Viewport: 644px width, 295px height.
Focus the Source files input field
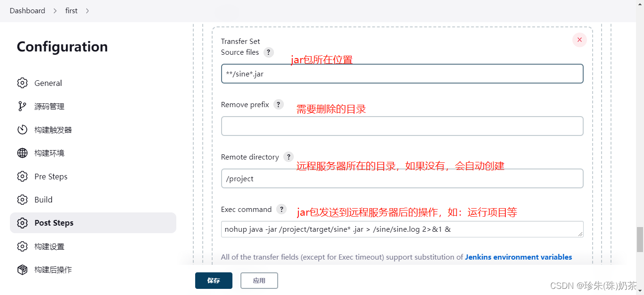pyautogui.click(x=402, y=74)
